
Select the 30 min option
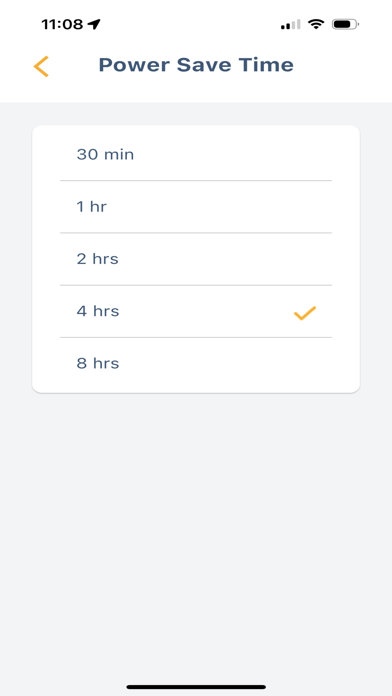coord(196,154)
